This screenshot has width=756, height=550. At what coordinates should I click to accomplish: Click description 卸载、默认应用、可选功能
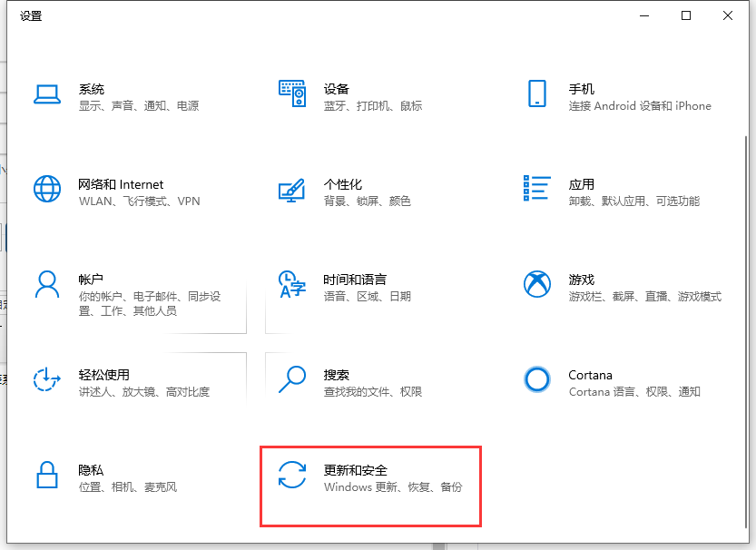tap(634, 201)
